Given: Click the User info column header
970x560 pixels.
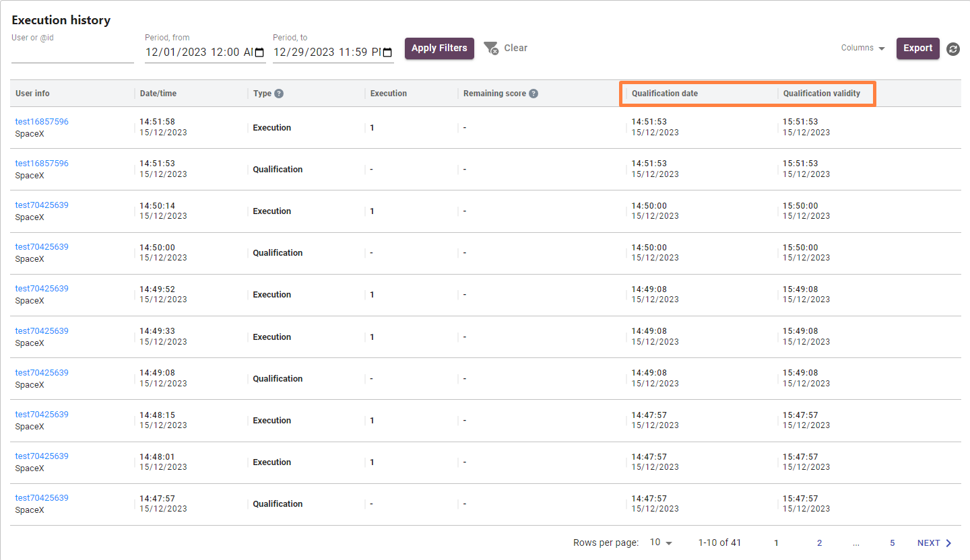Looking at the screenshot, I should click(32, 94).
